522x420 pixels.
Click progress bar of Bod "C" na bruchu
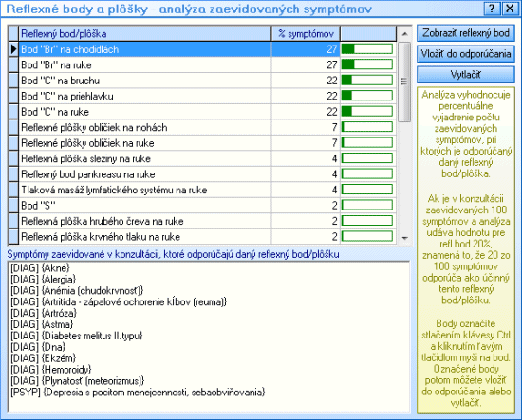(x=367, y=81)
